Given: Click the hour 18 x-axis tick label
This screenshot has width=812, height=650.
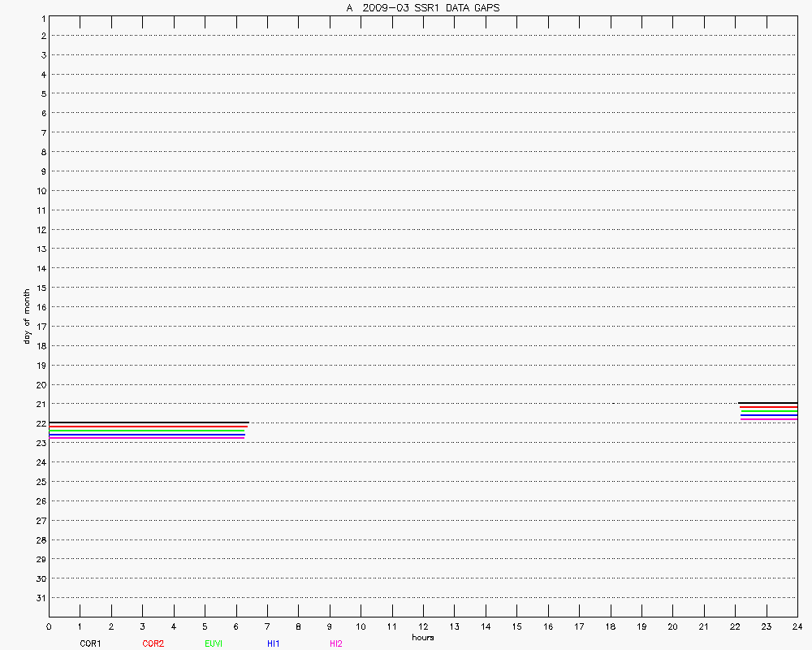Looking at the screenshot, I should pos(610,627).
